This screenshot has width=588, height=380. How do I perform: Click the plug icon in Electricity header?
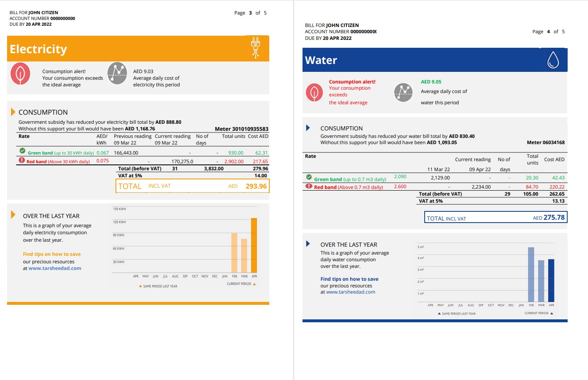(255, 47)
